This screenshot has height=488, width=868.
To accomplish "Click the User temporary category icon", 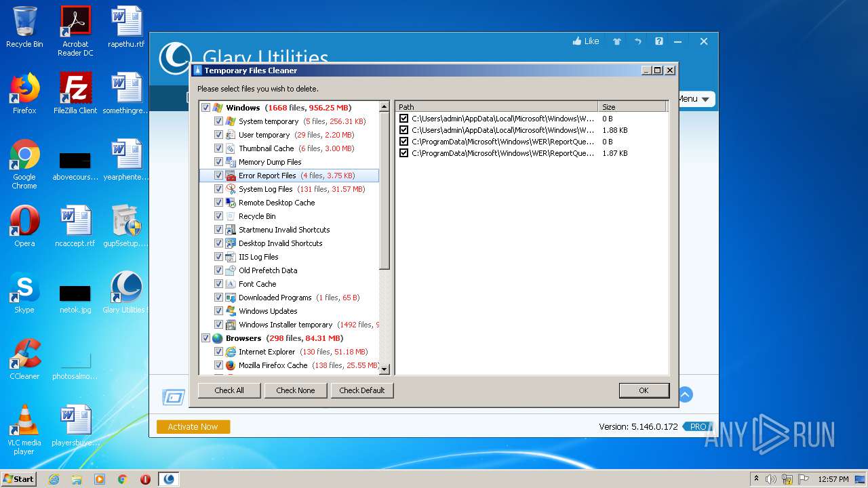I will (x=231, y=135).
